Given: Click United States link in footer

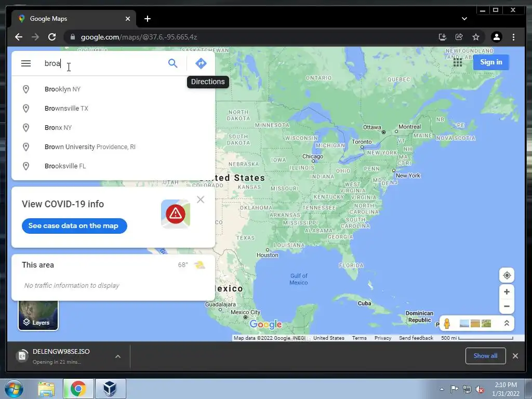Looking at the screenshot, I should click(328, 338).
